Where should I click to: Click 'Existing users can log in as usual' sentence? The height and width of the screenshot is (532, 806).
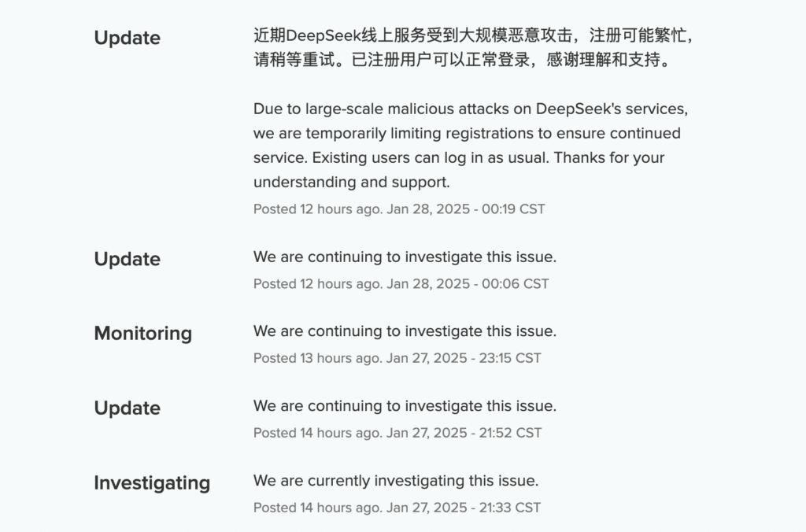coord(431,157)
